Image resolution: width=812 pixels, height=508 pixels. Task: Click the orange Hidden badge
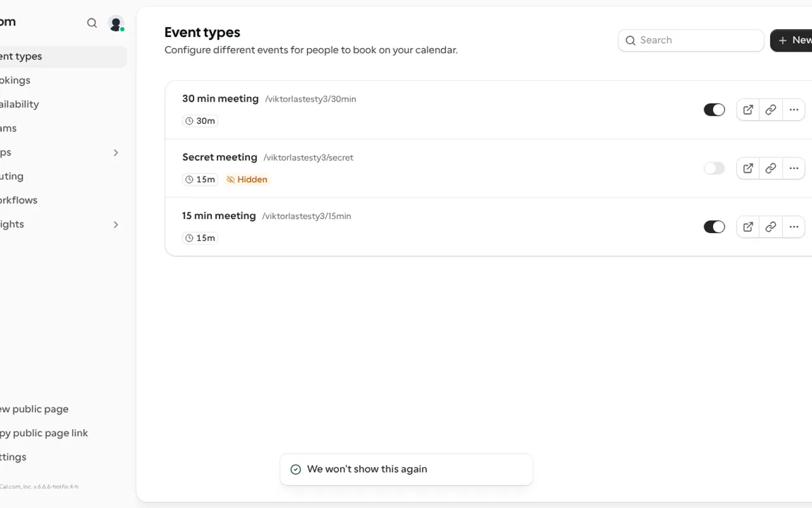[x=247, y=180]
